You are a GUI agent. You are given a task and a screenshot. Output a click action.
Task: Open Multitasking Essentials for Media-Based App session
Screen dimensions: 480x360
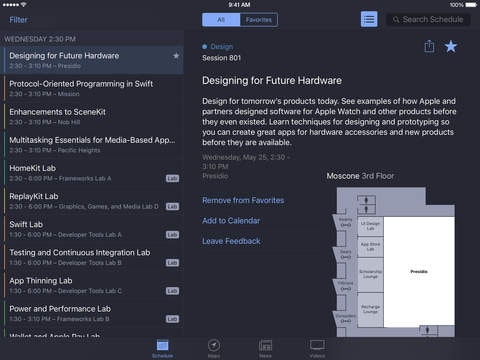(92, 145)
